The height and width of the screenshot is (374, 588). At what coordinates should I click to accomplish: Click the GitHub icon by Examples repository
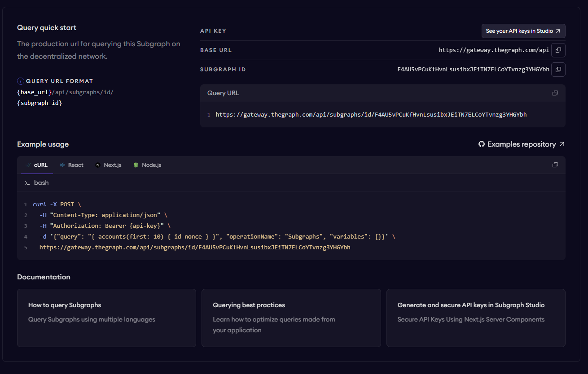(482, 144)
